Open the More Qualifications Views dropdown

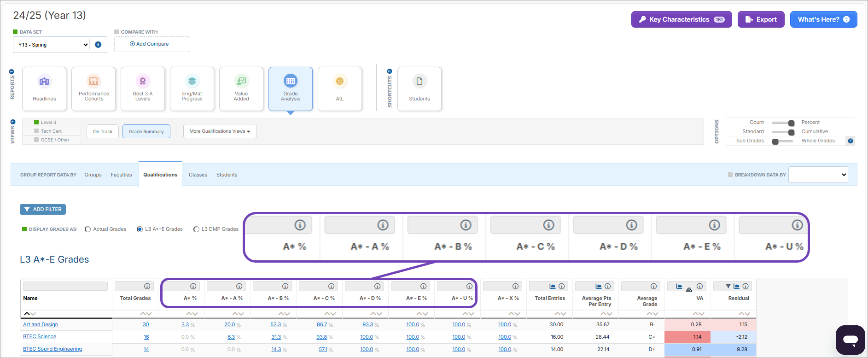pos(220,131)
